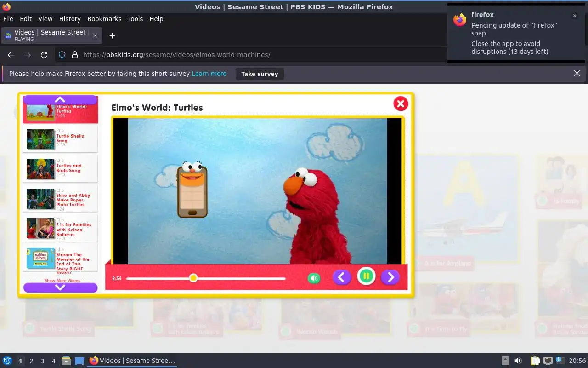
Task: Click the Firefox icon in the update notification
Action: pyautogui.click(x=460, y=20)
